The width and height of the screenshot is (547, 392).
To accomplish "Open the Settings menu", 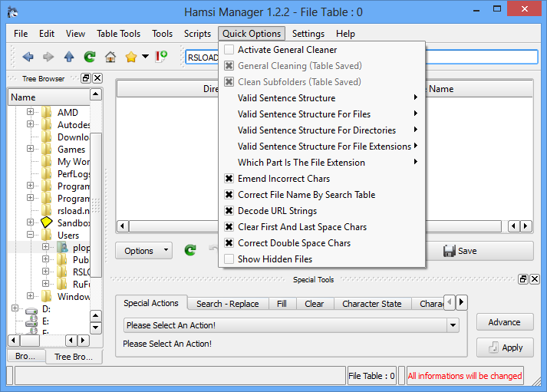I will (308, 34).
